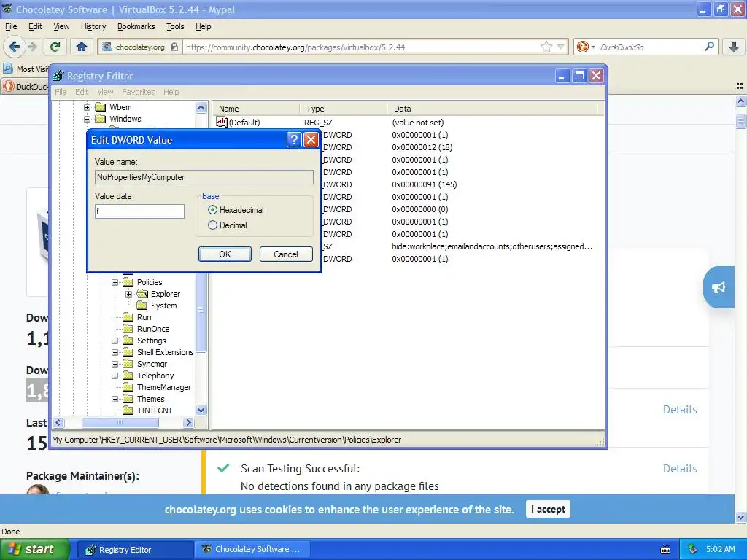The width and height of the screenshot is (747, 560).
Task: Click the tree scroll down arrow
Action: coord(201,410)
